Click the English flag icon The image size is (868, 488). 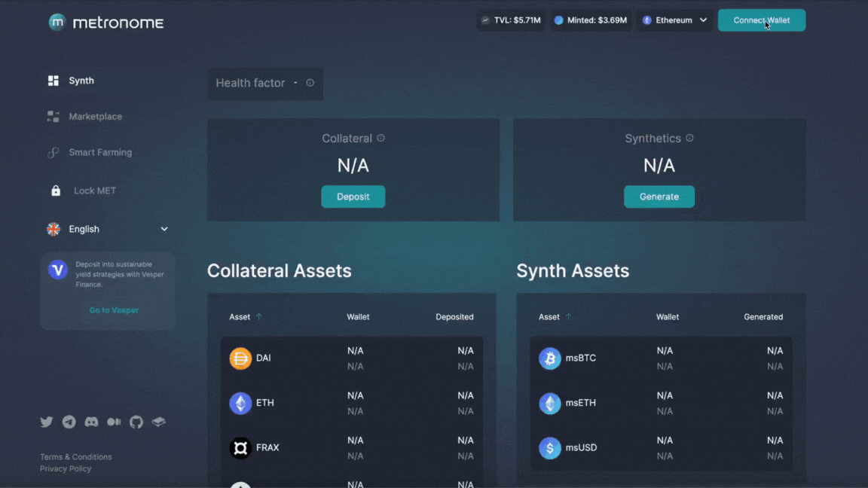(x=53, y=229)
